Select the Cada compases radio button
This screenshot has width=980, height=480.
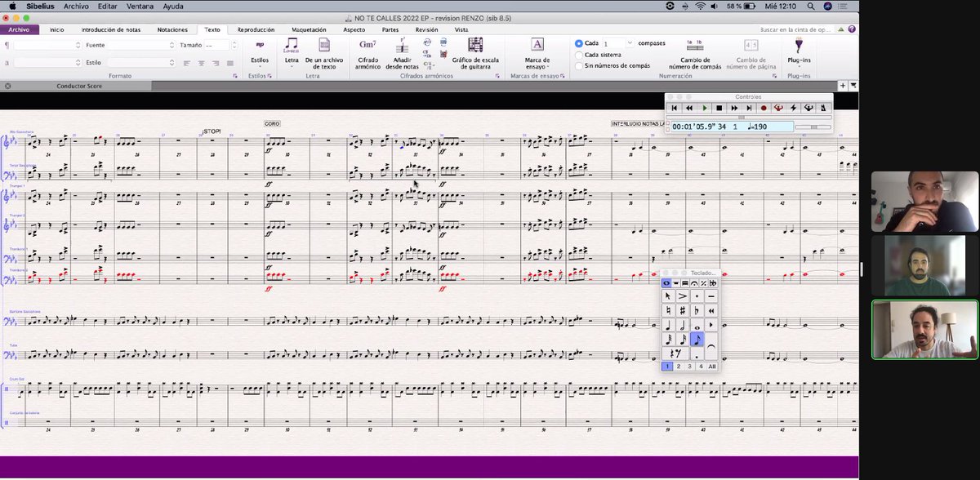[579, 43]
